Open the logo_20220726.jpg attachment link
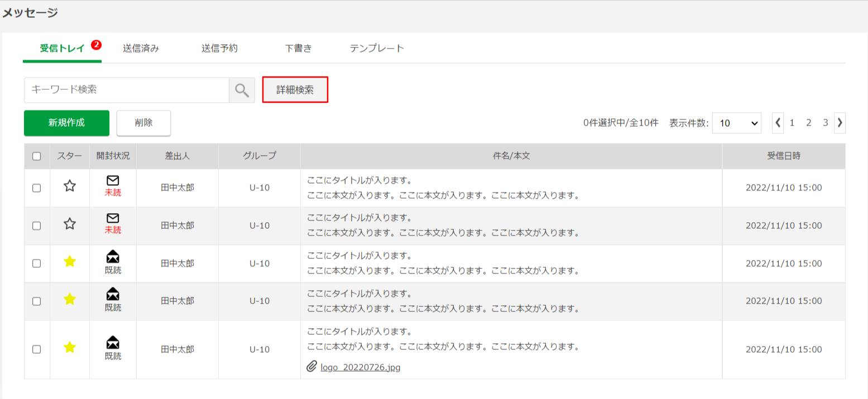 coord(361,367)
